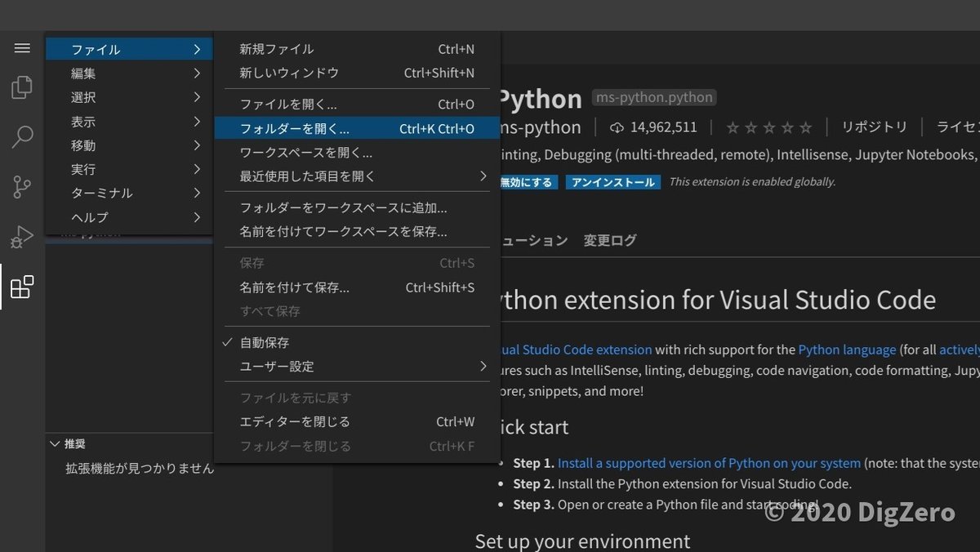Toggle the 自動保存 auto-save option
980x552 pixels.
click(x=264, y=342)
